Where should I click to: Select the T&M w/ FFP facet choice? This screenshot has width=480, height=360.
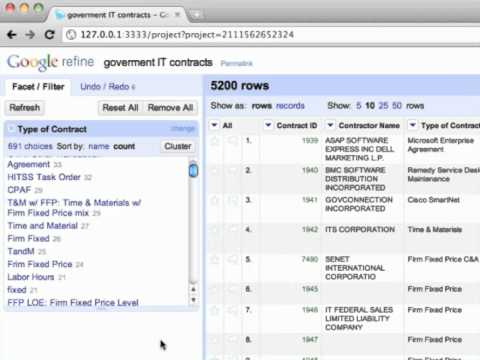(x=74, y=208)
